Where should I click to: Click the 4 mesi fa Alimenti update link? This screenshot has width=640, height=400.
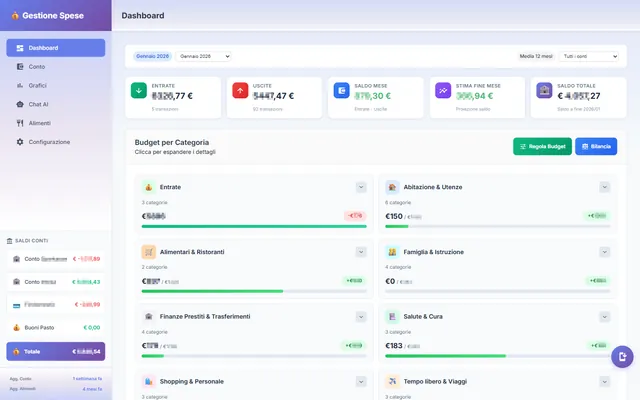(x=92, y=389)
